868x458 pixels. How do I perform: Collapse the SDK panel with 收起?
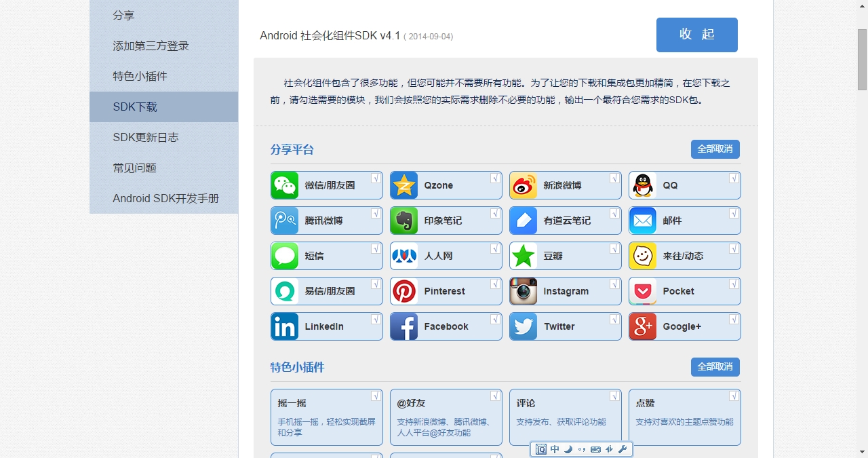coord(696,35)
